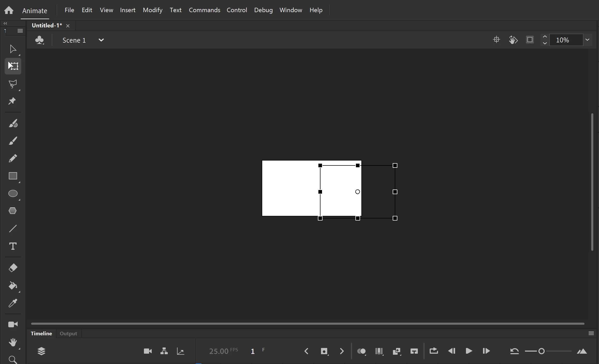599x364 pixels.
Task: Toggle timeline loop playback
Action: [434, 351]
